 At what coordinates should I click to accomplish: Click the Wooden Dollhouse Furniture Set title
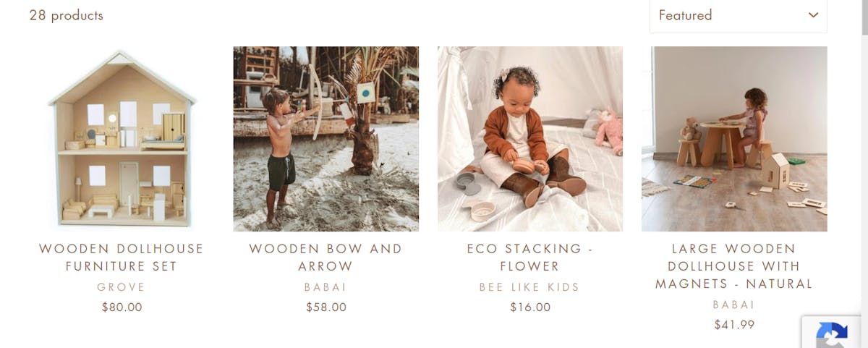click(122, 258)
